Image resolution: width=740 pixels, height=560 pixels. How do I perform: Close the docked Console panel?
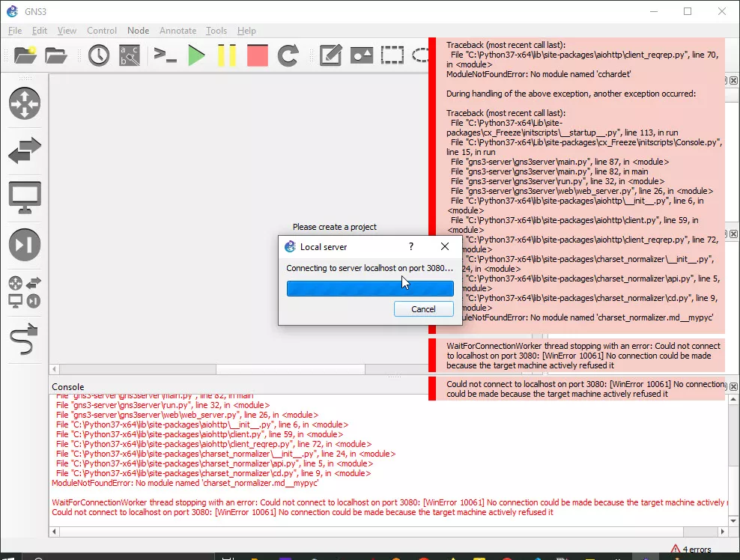click(x=733, y=386)
